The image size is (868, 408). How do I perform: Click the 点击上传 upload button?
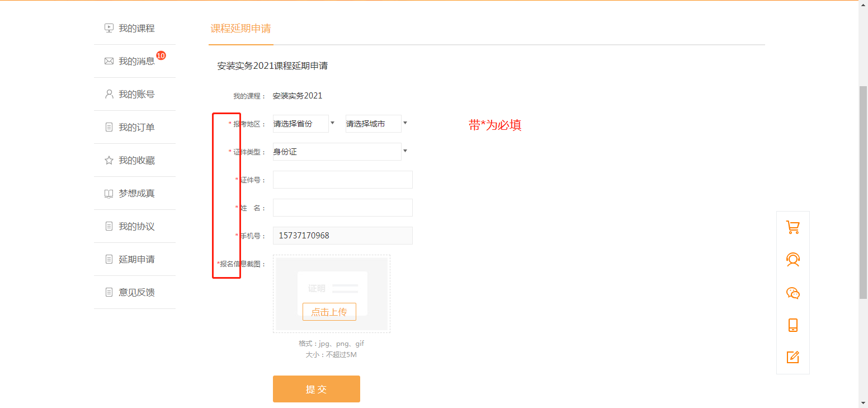tap(329, 312)
